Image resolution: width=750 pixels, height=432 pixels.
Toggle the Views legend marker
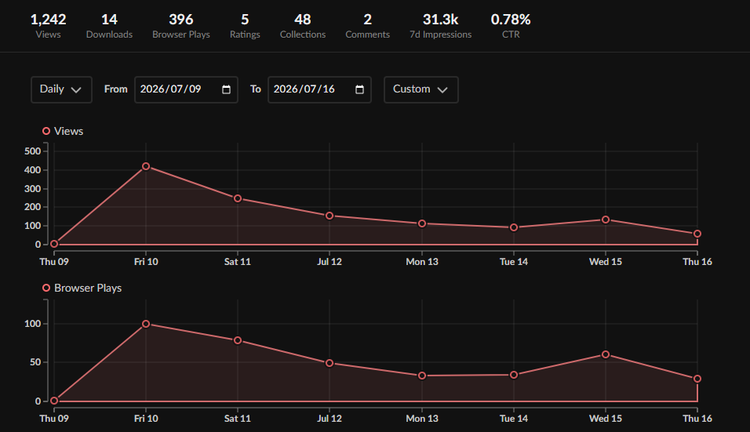46,131
